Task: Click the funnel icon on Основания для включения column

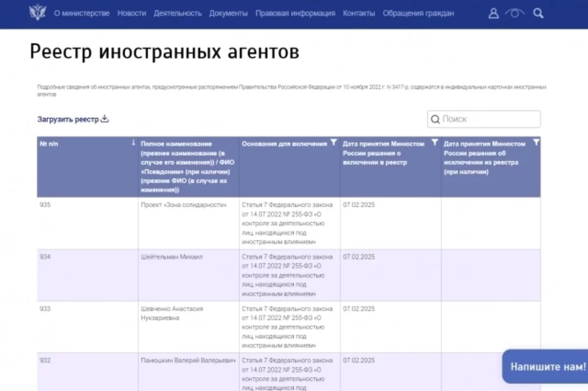Action: coord(334,142)
